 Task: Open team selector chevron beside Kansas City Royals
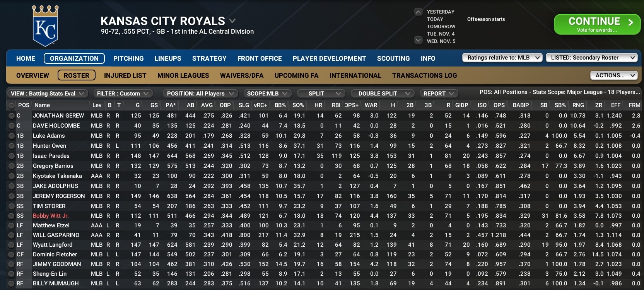click(232, 21)
